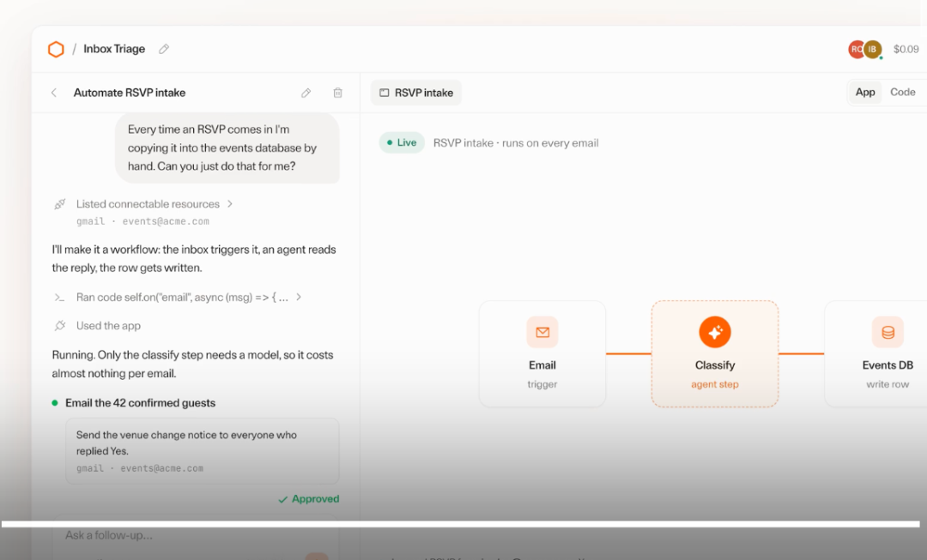Delete the conversation with the trash icon
The height and width of the screenshot is (560, 927).
pyautogui.click(x=337, y=93)
